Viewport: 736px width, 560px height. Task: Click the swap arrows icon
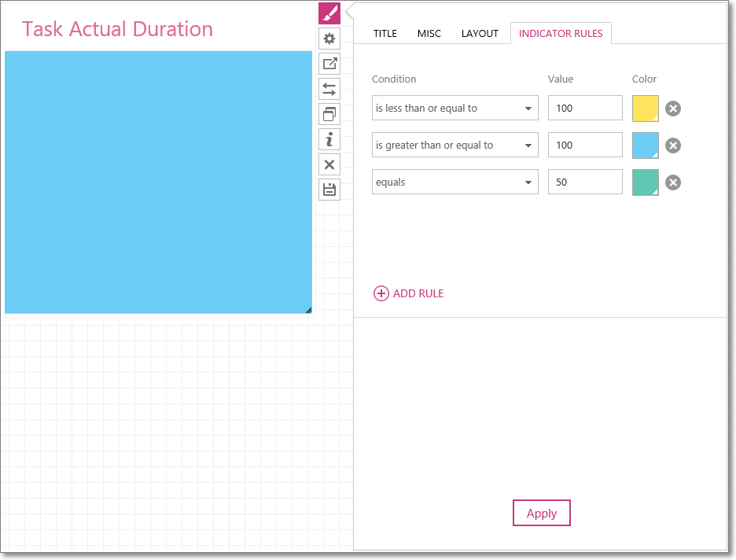[329, 89]
